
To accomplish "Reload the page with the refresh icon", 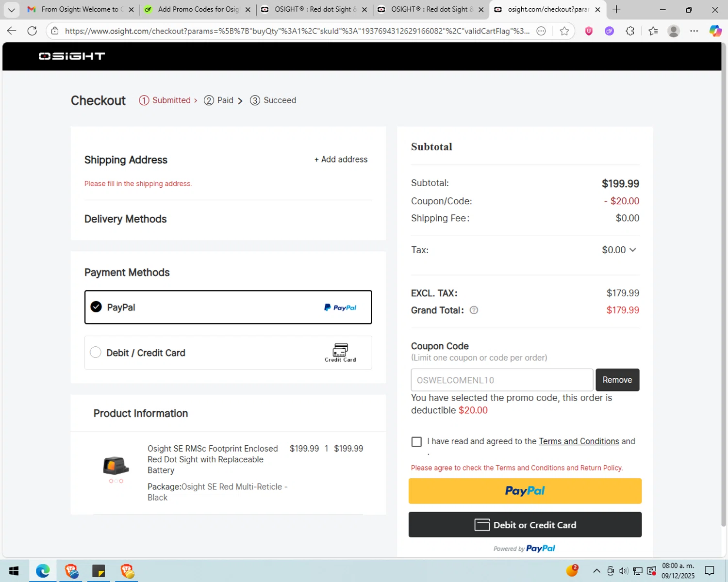I will [32, 31].
